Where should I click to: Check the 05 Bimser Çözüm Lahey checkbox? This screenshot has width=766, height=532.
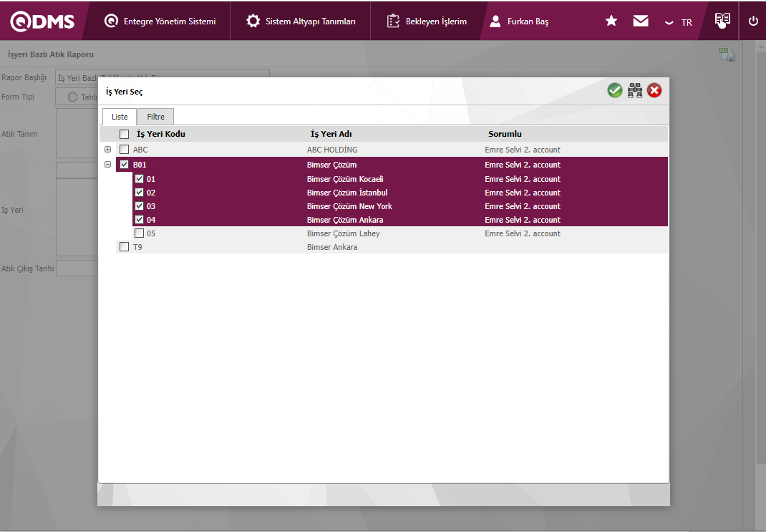tap(139, 233)
